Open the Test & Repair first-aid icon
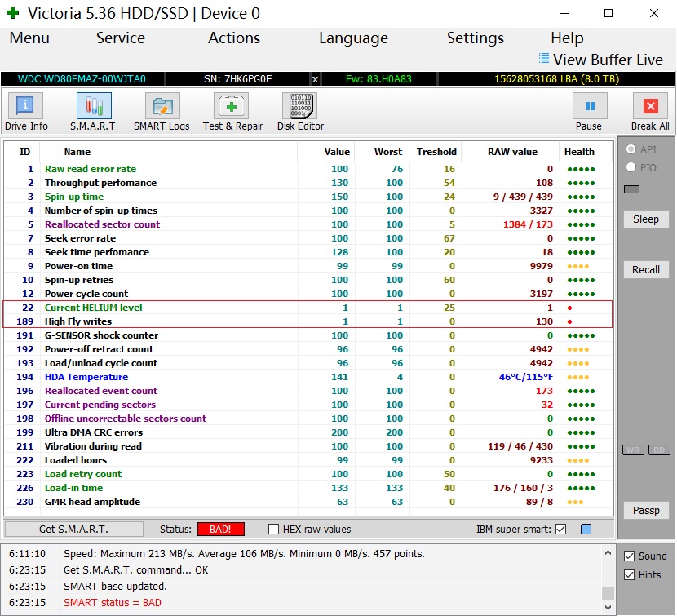 [x=232, y=106]
